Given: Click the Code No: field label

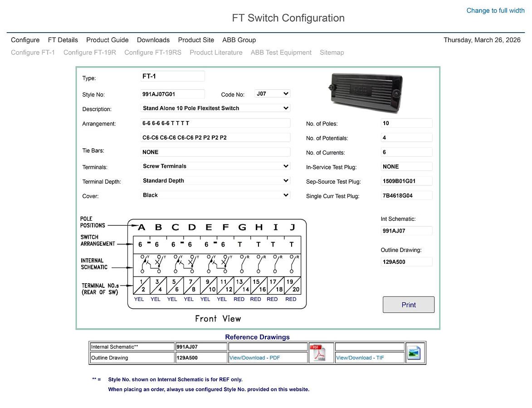Looking at the screenshot, I should tap(233, 95).
